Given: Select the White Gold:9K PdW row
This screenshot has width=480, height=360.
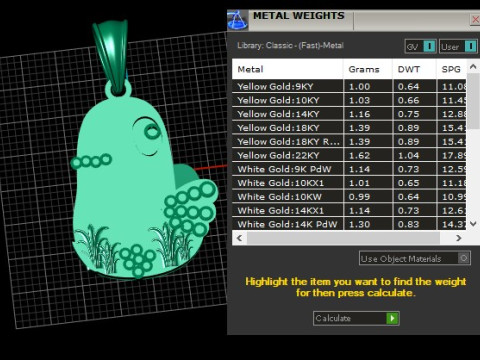Looking at the screenshot, I should pyautogui.click(x=349, y=169).
